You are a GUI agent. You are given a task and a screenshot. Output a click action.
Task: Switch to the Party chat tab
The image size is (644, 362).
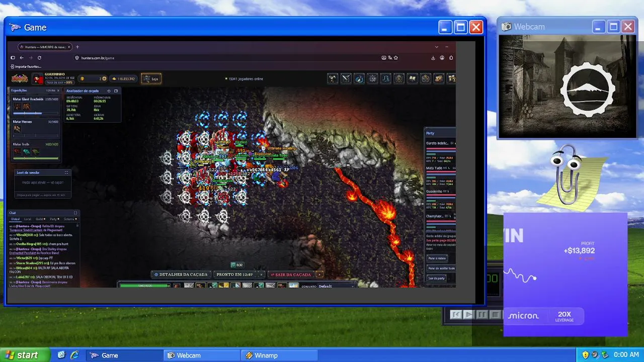54,219
